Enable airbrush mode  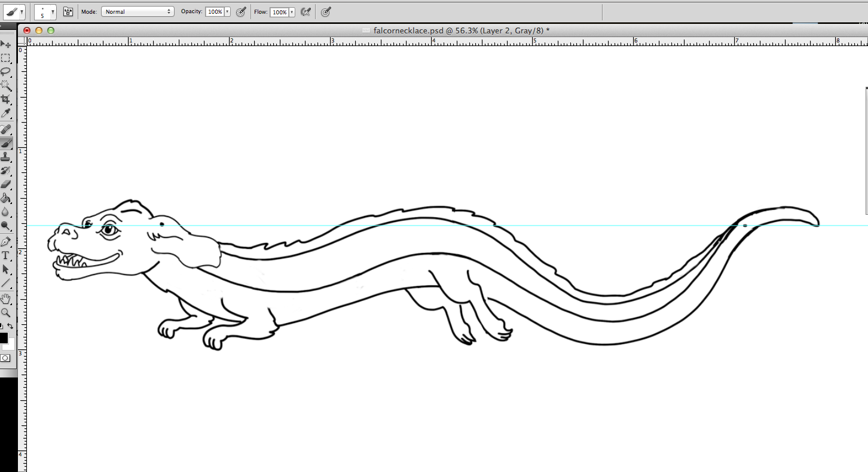click(x=305, y=11)
